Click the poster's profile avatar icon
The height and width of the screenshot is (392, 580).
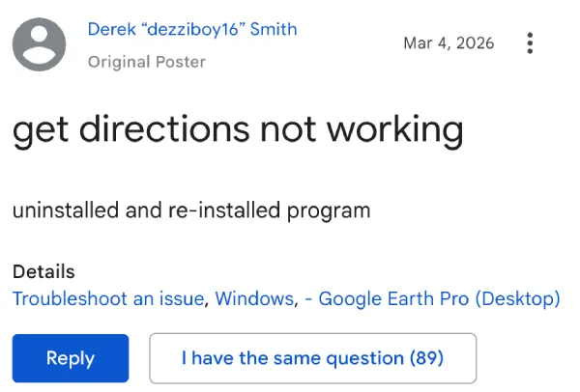click(x=39, y=44)
